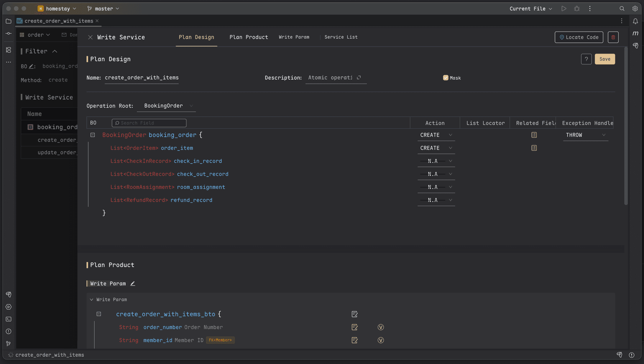Screen dimensions: 644x364
Task: Click the Locate Code button
Action: 578,37
